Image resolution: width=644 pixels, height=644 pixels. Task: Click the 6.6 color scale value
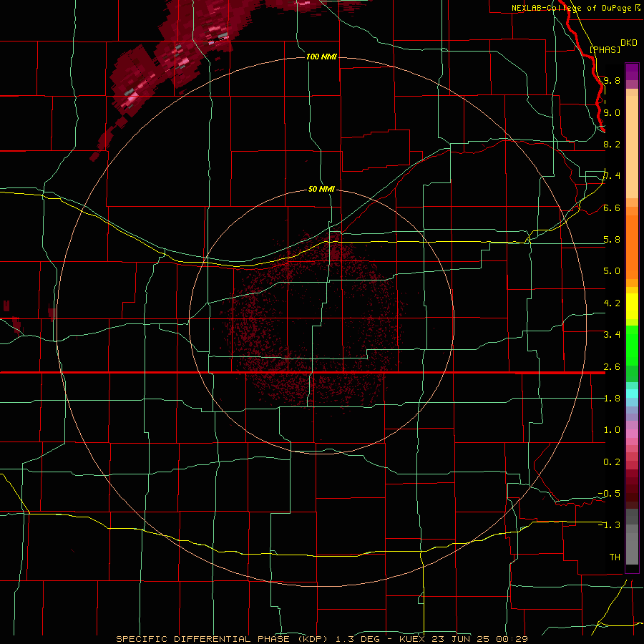pos(612,208)
